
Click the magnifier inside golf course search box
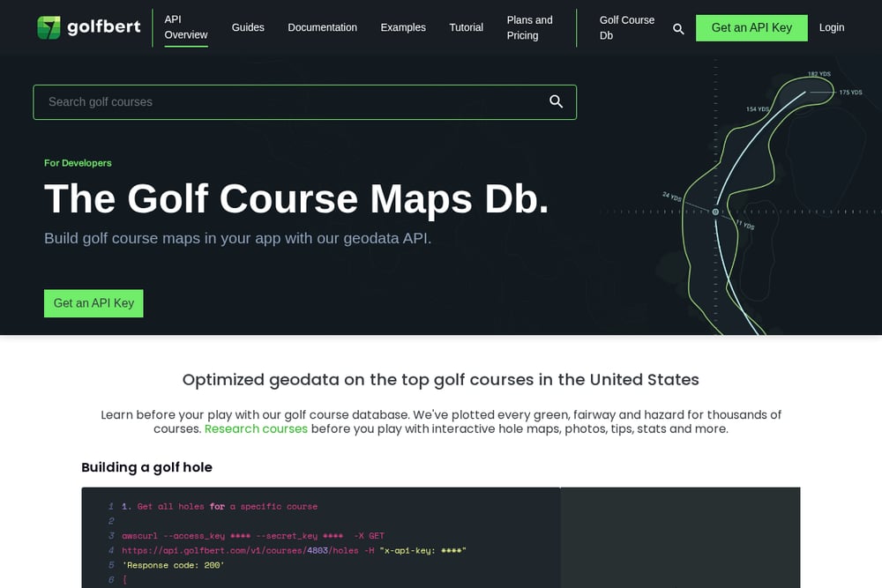(x=556, y=101)
